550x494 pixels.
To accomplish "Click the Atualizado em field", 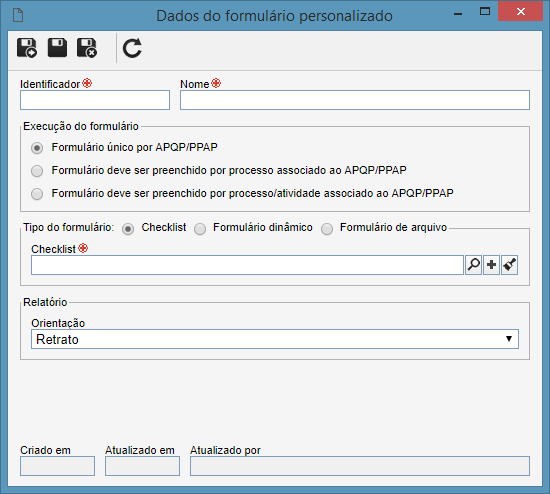I will point(142,466).
